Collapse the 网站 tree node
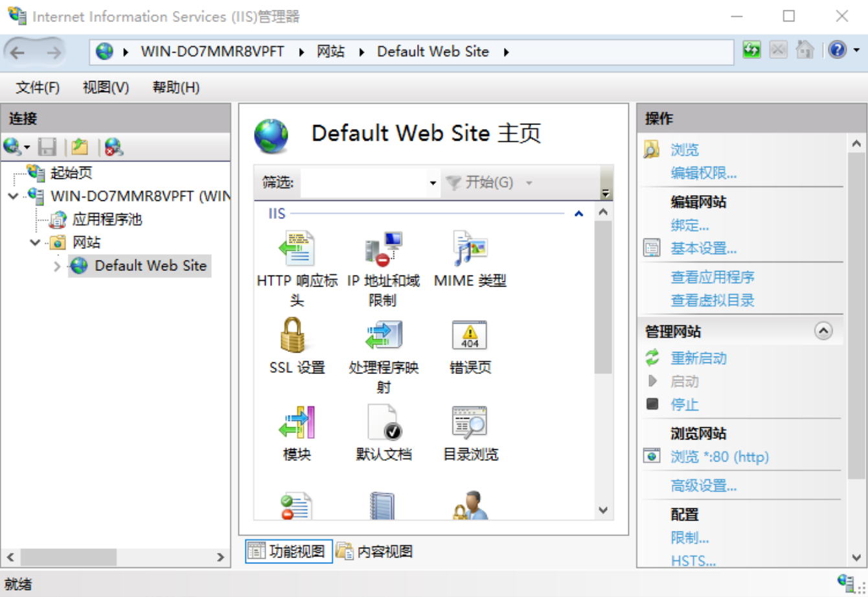The height and width of the screenshot is (597, 868). [36, 242]
